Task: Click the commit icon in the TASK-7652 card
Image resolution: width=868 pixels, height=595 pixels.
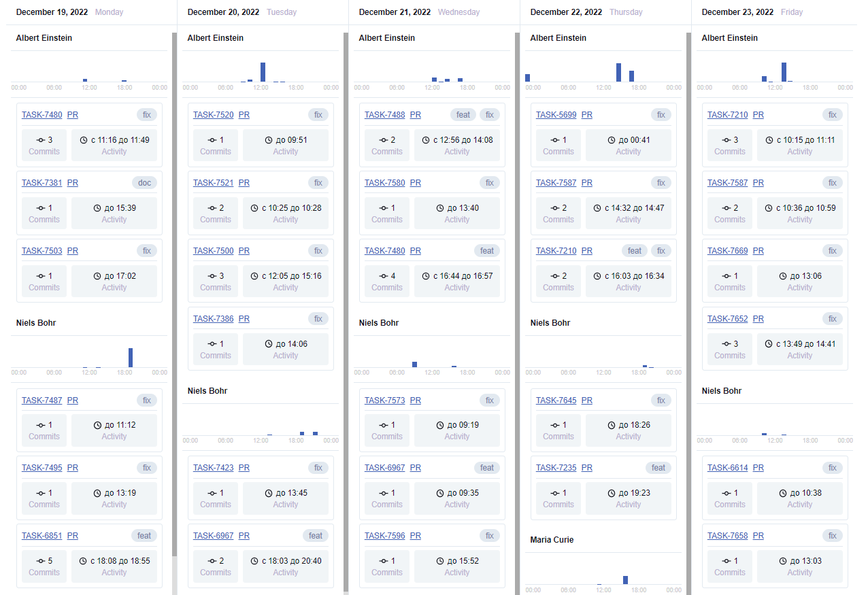Action: pyautogui.click(x=726, y=344)
